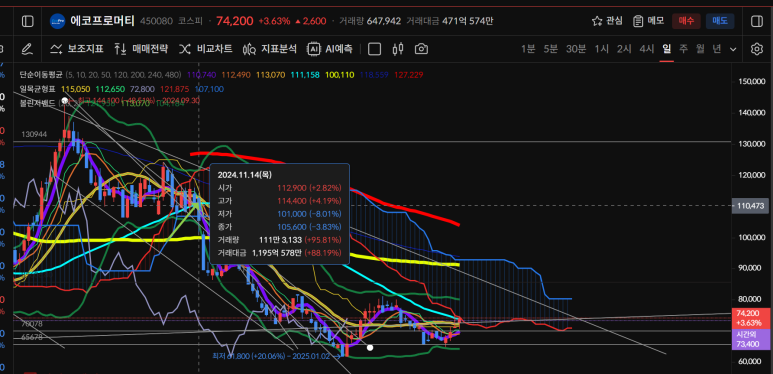Click the 130944 horizontal line label
Image resolution: width=773 pixels, height=374 pixels.
[34, 134]
